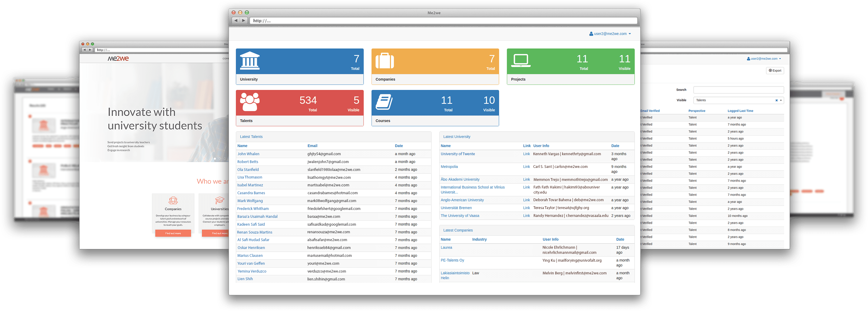This screenshot has height=311, width=868.
Task: Open Mark Wolfgang talent profile
Action: point(250,201)
